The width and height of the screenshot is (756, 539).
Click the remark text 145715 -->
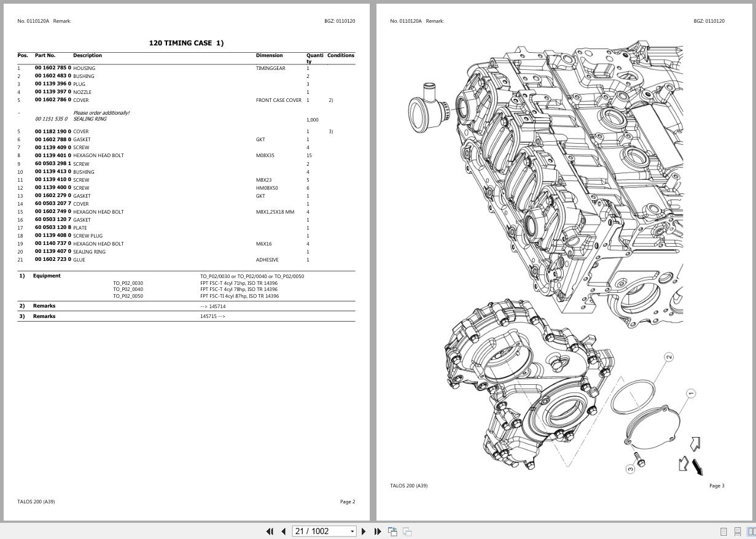coord(212,317)
